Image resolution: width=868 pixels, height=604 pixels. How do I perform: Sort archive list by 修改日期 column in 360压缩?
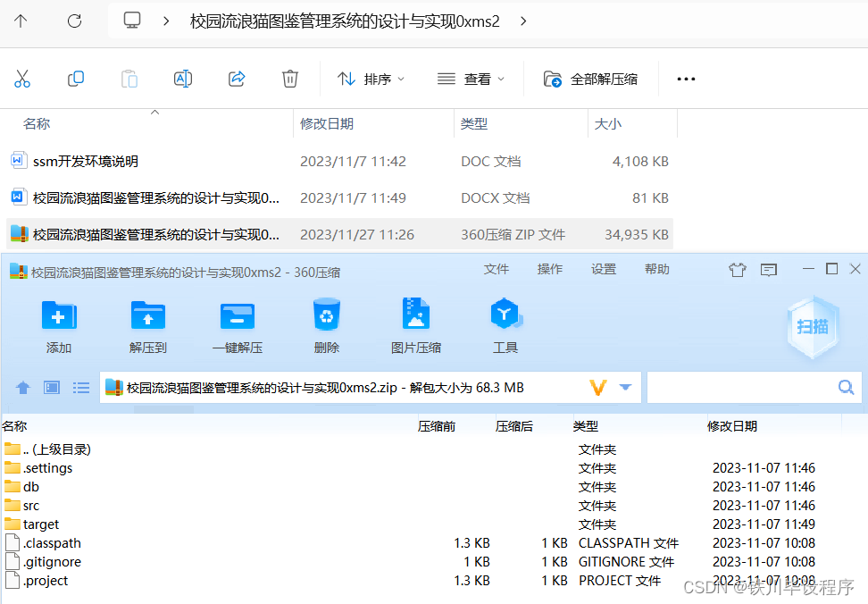[x=732, y=426]
